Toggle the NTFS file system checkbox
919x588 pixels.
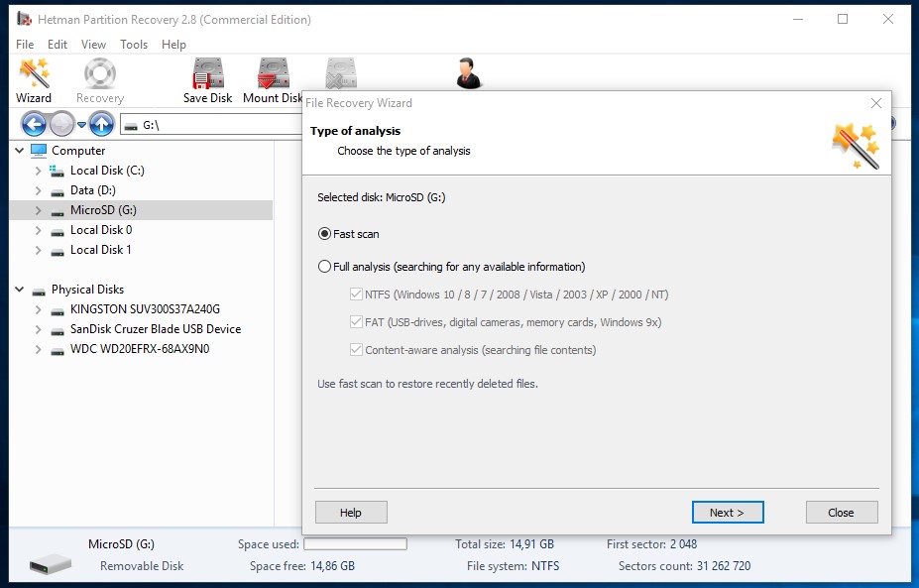pyautogui.click(x=356, y=294)
